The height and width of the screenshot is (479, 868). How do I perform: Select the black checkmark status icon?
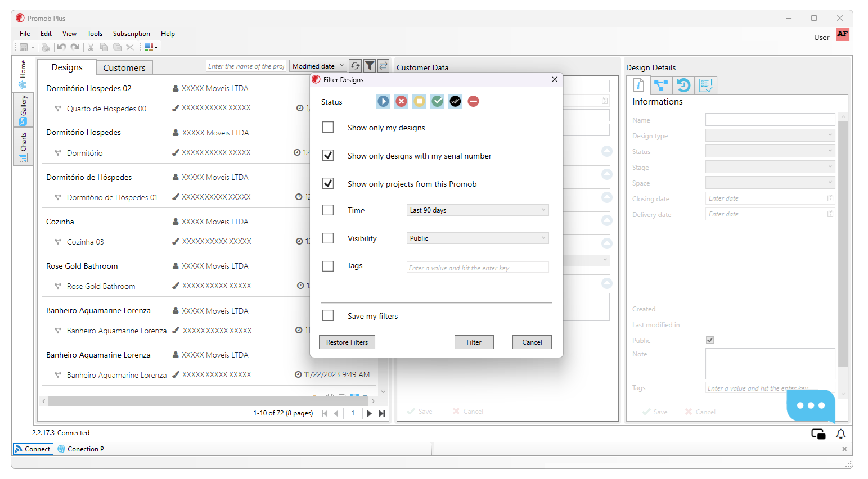tap(455, 101)
